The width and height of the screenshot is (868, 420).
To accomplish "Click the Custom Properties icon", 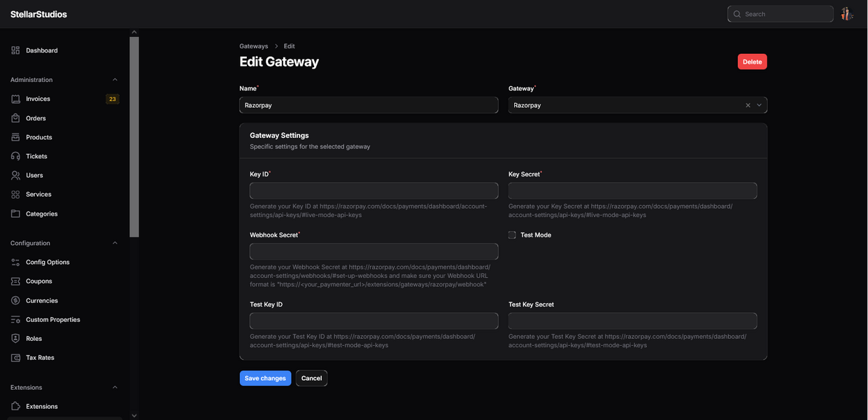I will pyautogui.click(x=15, y=319).
